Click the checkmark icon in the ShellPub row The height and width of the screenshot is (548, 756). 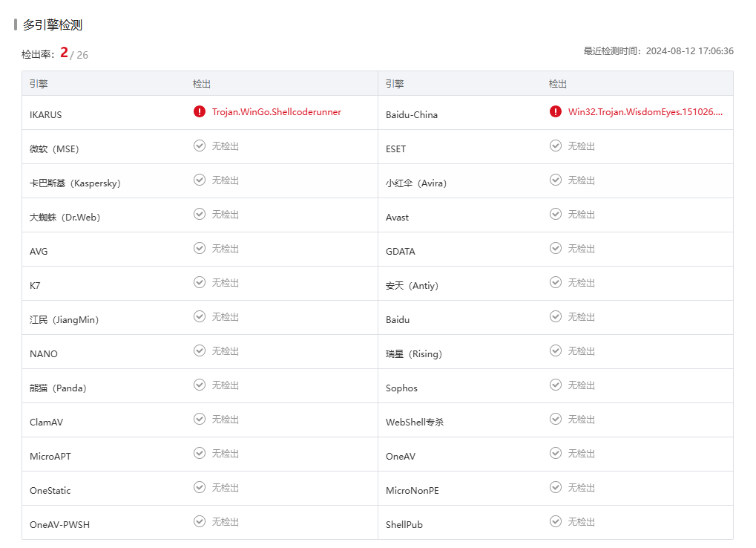coord(556,521)
